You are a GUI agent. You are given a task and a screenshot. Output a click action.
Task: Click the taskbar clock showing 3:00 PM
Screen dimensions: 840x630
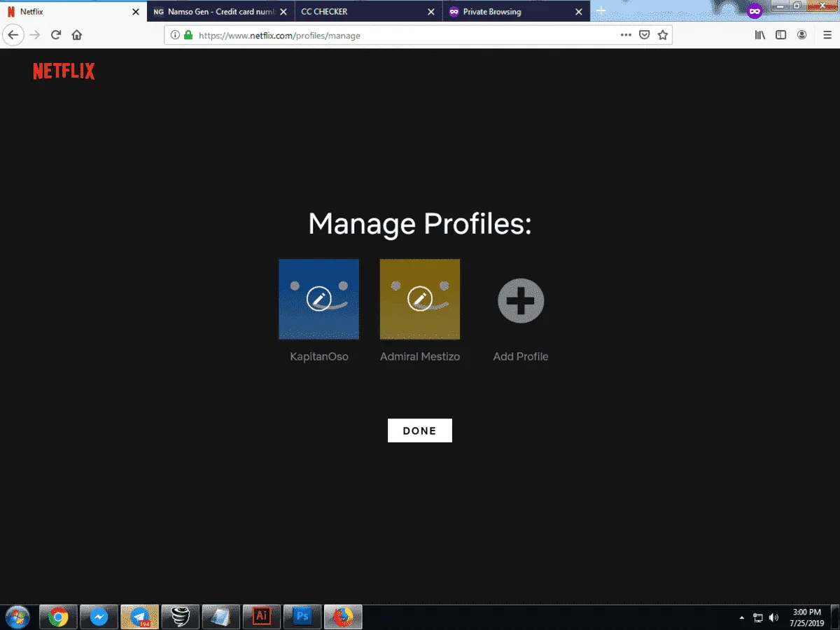pyautogui.click(x=807, y=617)
